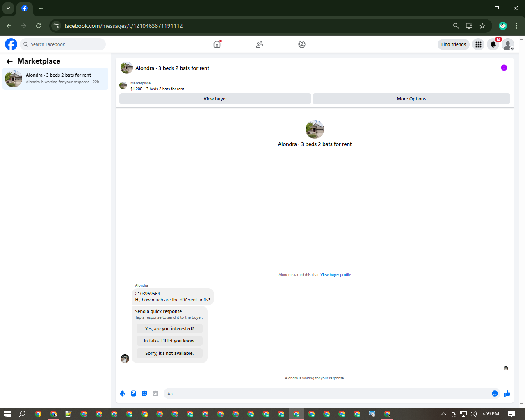Send quick response 'Yes, are you interested?'
Image resolution: width=525 pixels, height=420 pixels.
click(x=169, y=329)
